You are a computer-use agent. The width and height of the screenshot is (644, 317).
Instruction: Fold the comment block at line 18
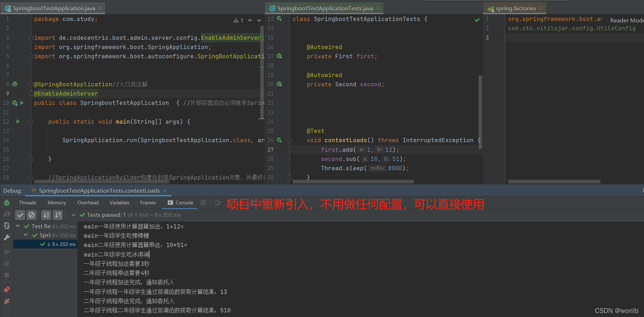(31, 177)
